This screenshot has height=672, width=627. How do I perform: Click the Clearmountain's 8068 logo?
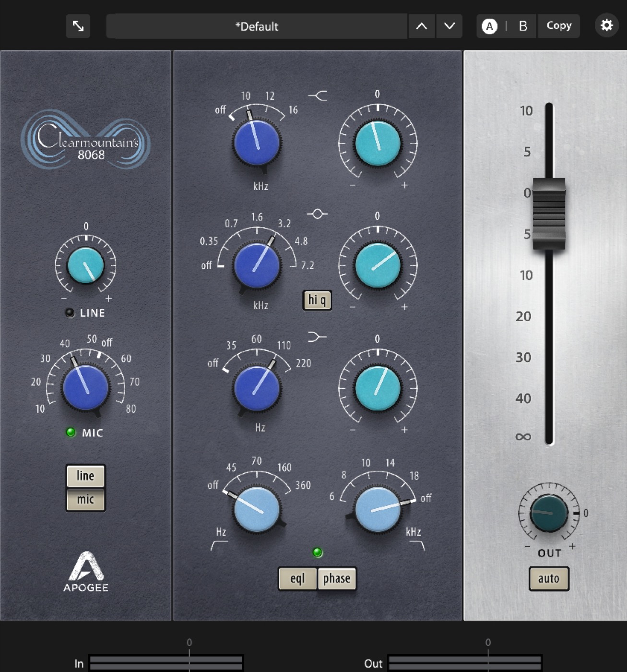[x=86, y=140]
